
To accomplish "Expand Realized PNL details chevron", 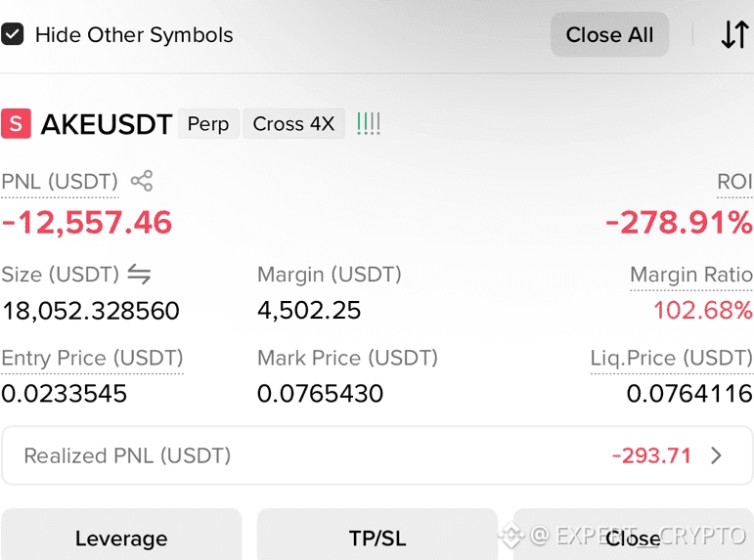I will (x=716, y=455).
